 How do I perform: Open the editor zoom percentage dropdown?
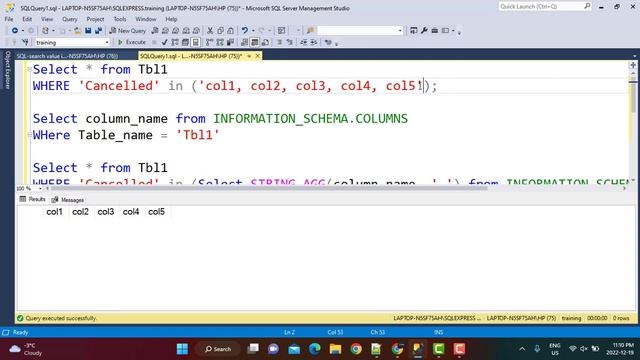tap(40, 189)
